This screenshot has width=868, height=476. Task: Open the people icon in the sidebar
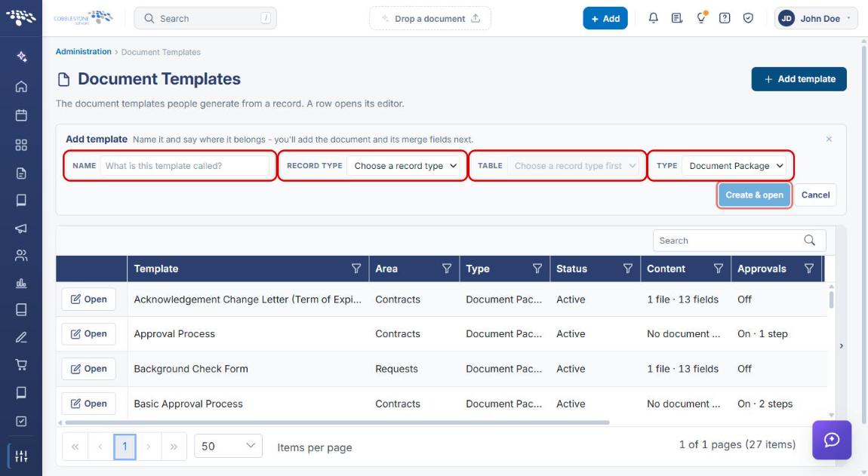[x=21, y=255]
